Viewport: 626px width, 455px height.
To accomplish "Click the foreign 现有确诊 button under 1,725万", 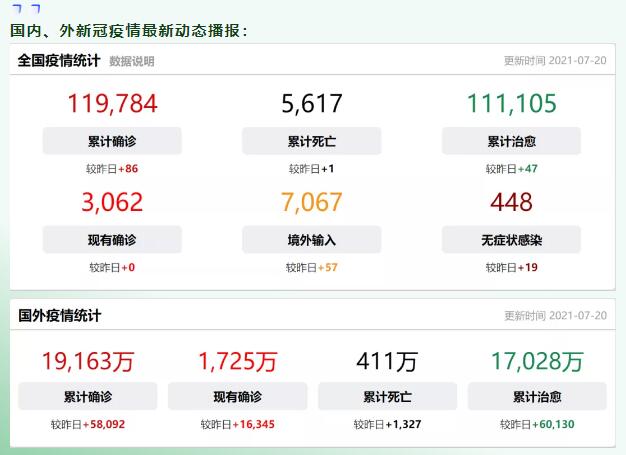I will click(237, 397).
